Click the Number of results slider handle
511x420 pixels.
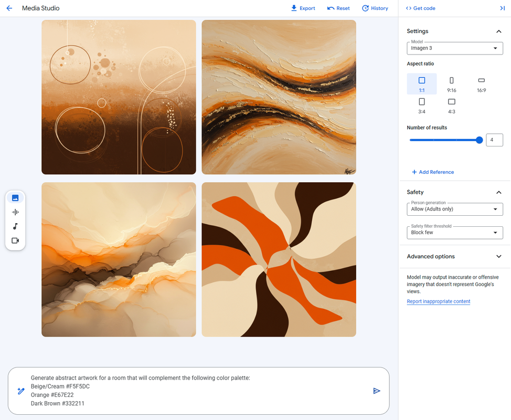tap(479, 140)
